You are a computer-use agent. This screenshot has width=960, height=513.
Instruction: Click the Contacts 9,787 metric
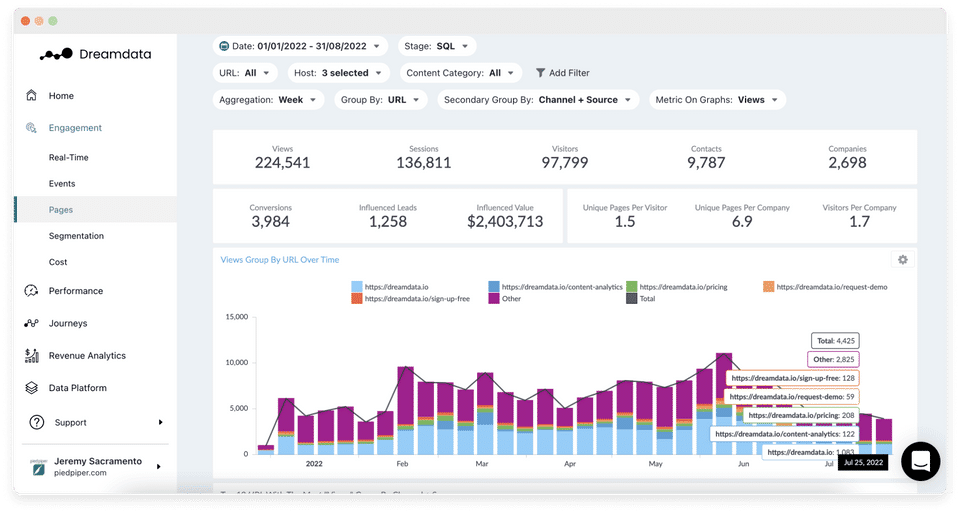tap(706, 158)
